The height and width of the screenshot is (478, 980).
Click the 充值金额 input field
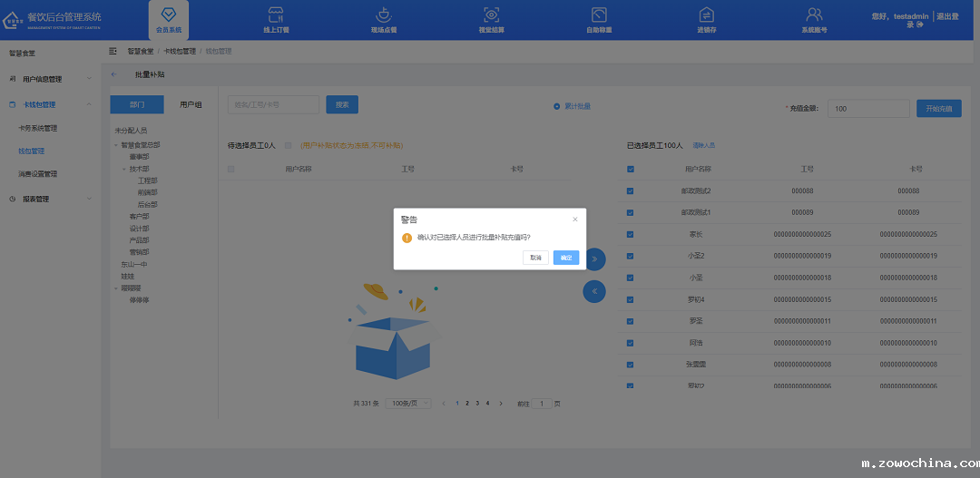tap(867, 109)
